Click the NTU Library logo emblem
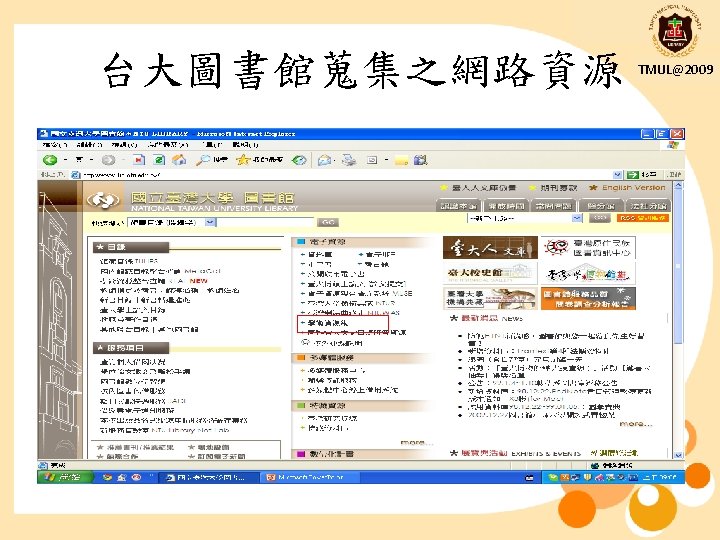 pos(103,200)
